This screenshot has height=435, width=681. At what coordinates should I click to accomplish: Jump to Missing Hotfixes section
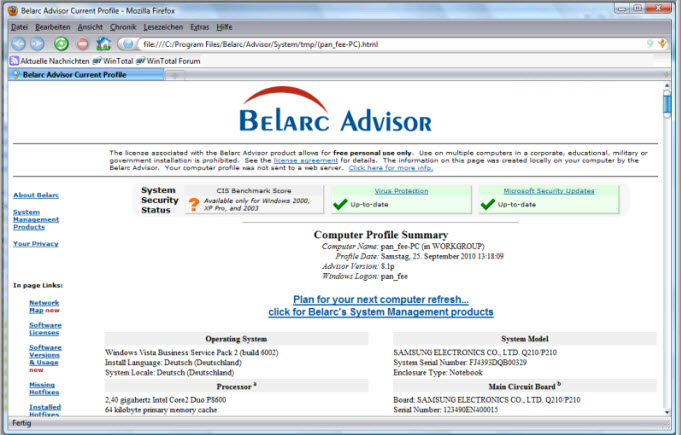44,389
